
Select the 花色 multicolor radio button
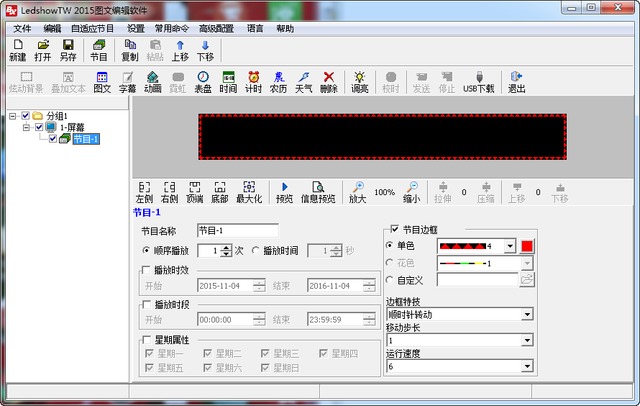[x=389, y=263]
